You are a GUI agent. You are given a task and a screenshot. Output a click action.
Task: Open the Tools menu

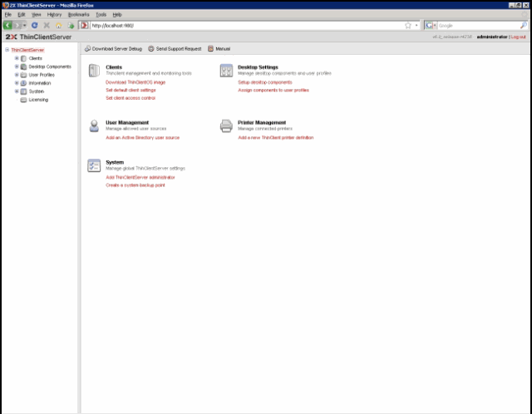(x=101, y=15)
